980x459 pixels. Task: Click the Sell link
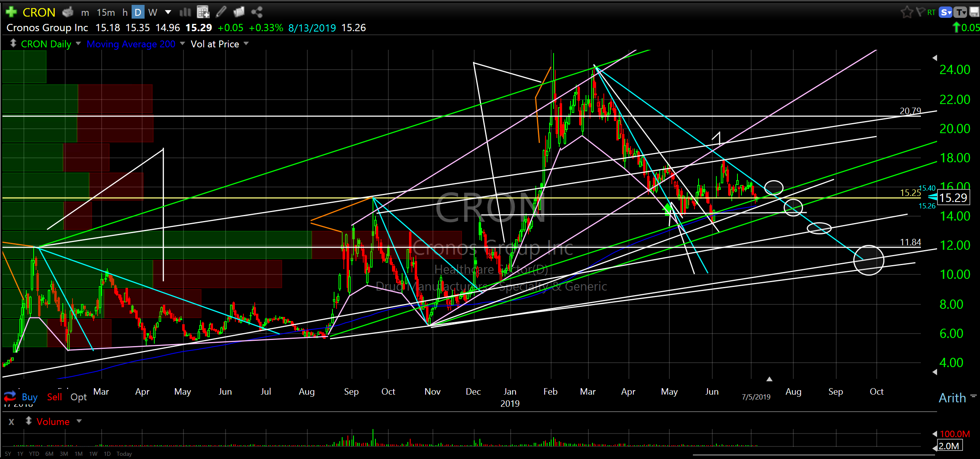click(x=54, y=397)
